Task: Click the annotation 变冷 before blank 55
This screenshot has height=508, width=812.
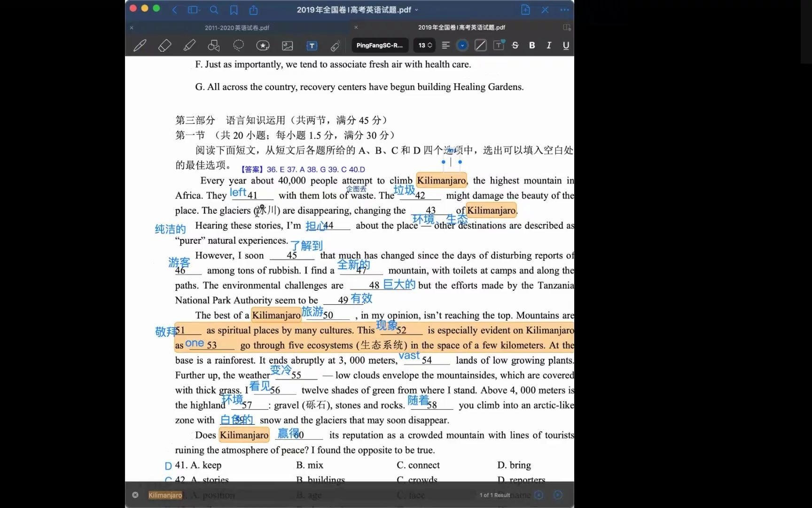Action: [281, 370]
